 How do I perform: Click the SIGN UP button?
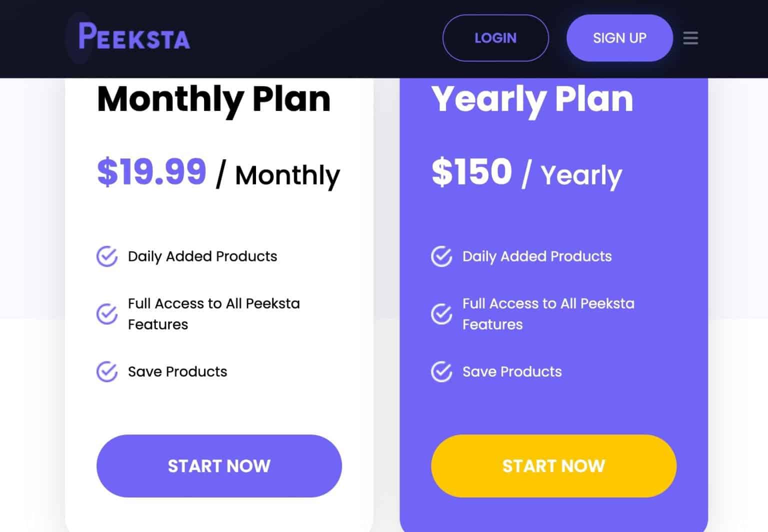point(619,38)
